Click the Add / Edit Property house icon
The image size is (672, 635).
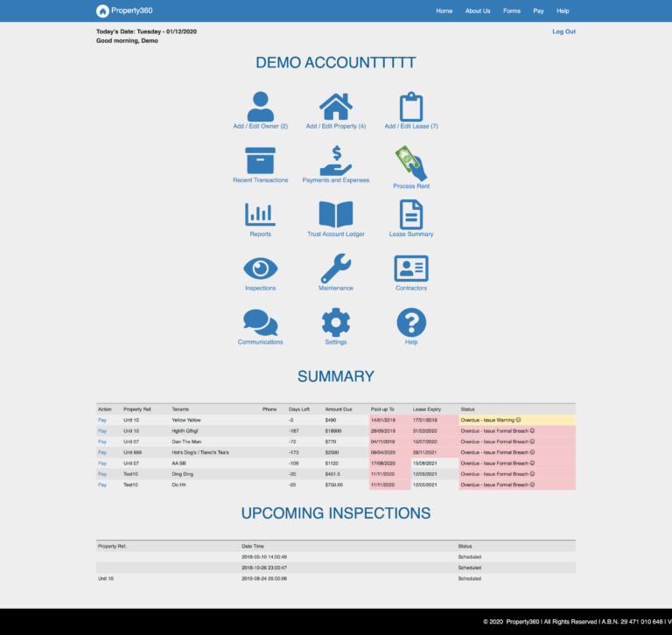(x=336, y=107)
